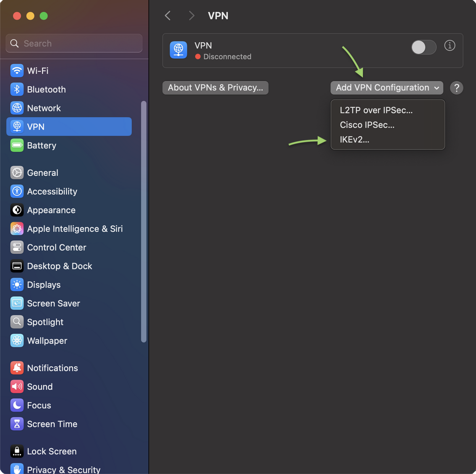476x474 pixels.
Task: Select the Network globe icon
Action: [x=17, y=108]
